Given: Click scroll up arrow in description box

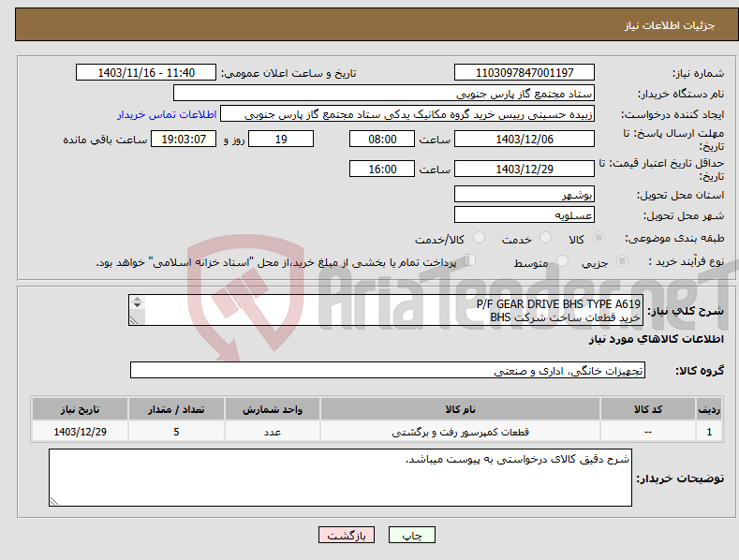Looking at the screenshot, I should point(137,299).
